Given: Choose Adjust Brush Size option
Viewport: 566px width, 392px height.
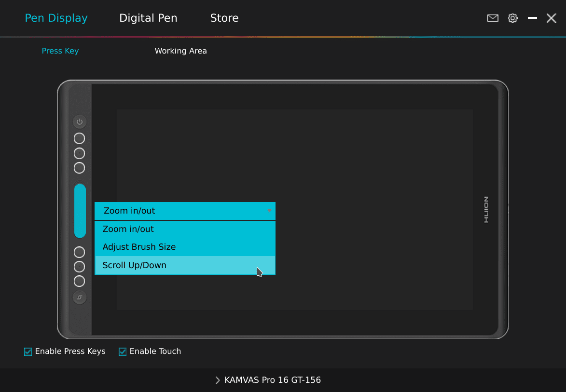Looking at the screenshot, I should tap(185, 247).
